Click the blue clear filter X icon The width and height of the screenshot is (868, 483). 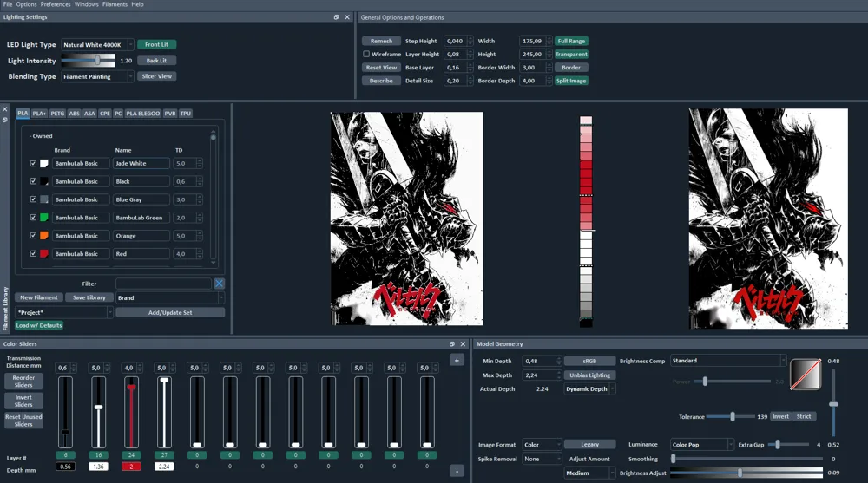220,284
